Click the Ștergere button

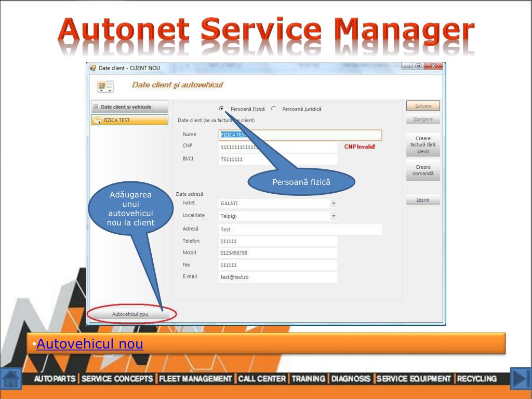tap(423, 119)
